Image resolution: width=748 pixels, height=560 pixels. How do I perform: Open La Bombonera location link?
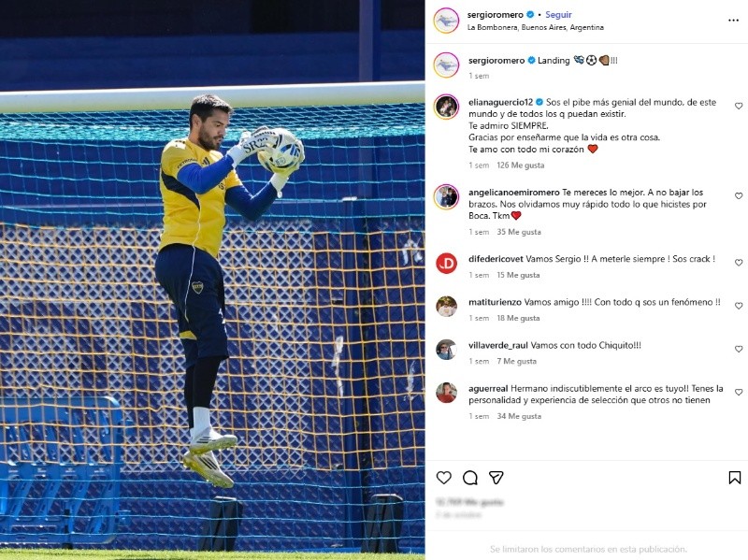click(535, 28)
